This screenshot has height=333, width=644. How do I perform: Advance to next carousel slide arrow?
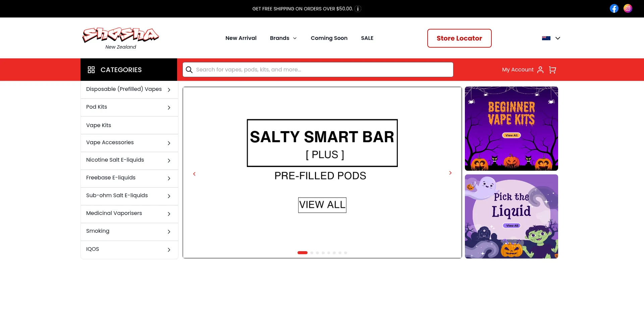pyautogui.click(x=450, y=173)
